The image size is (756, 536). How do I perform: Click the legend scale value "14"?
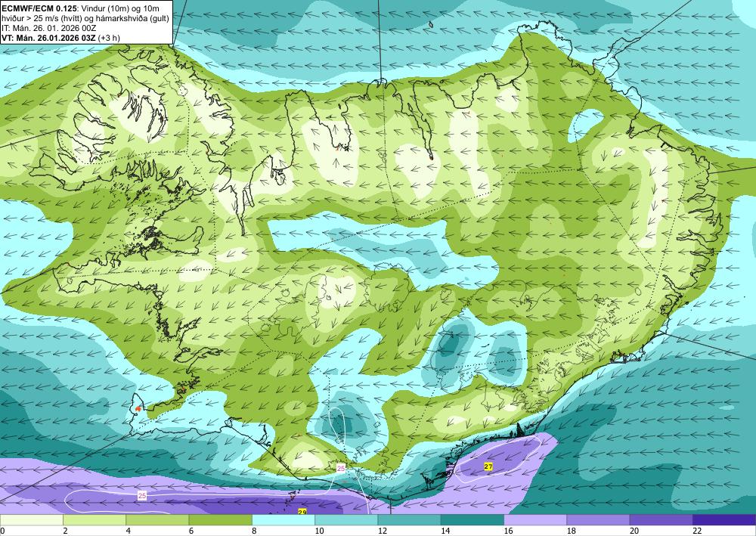445,531
